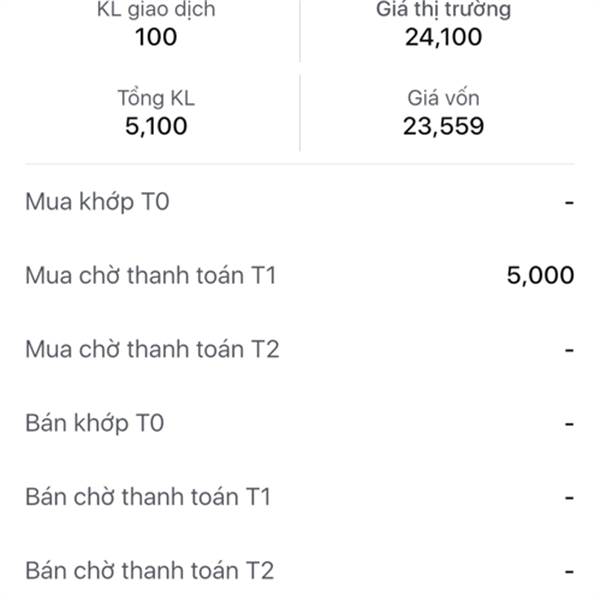Tap the Giá vốn label
Image resolution: width=600 pixels, height=600 pixels.
coord(443,98)
